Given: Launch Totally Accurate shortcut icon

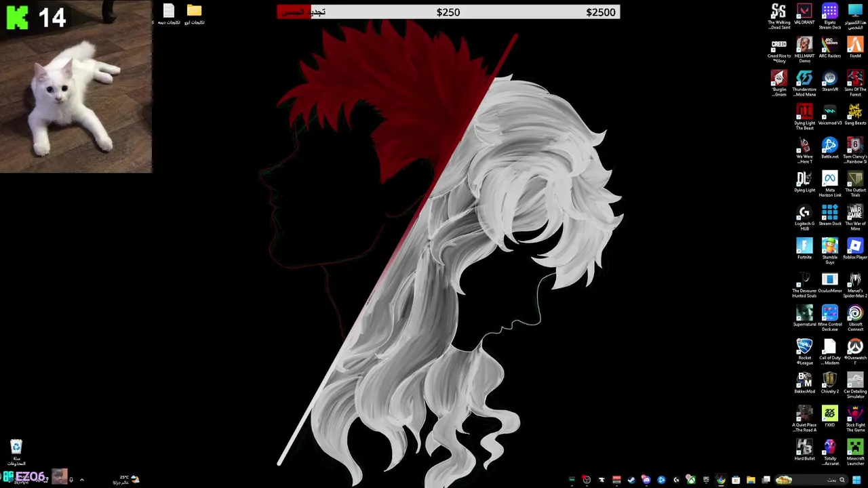Looking at the screenshot, I should (x=830, y=452).
